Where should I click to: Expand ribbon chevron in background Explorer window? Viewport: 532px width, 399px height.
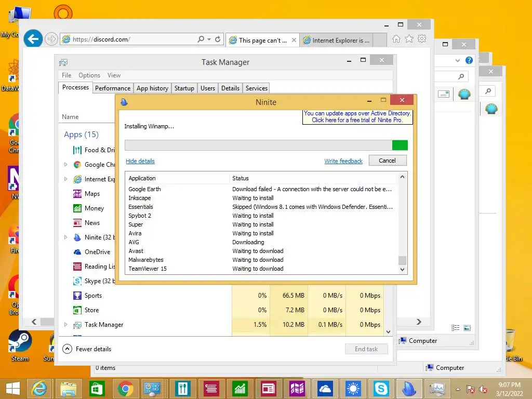pos(458,60)
